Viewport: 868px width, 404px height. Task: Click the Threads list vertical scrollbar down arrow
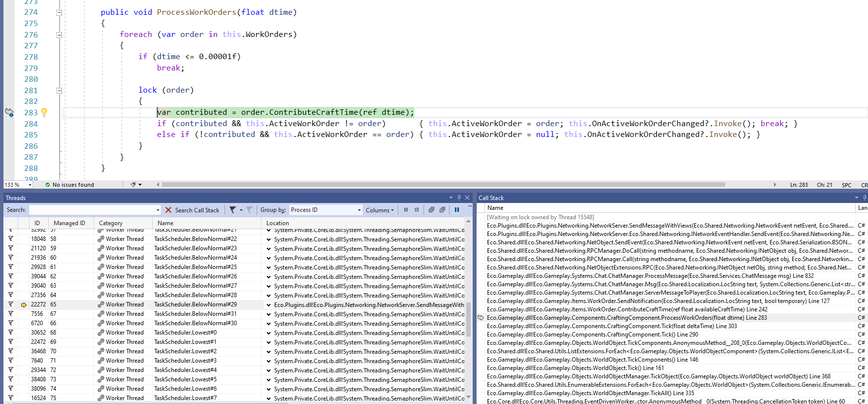pos(468,397)
